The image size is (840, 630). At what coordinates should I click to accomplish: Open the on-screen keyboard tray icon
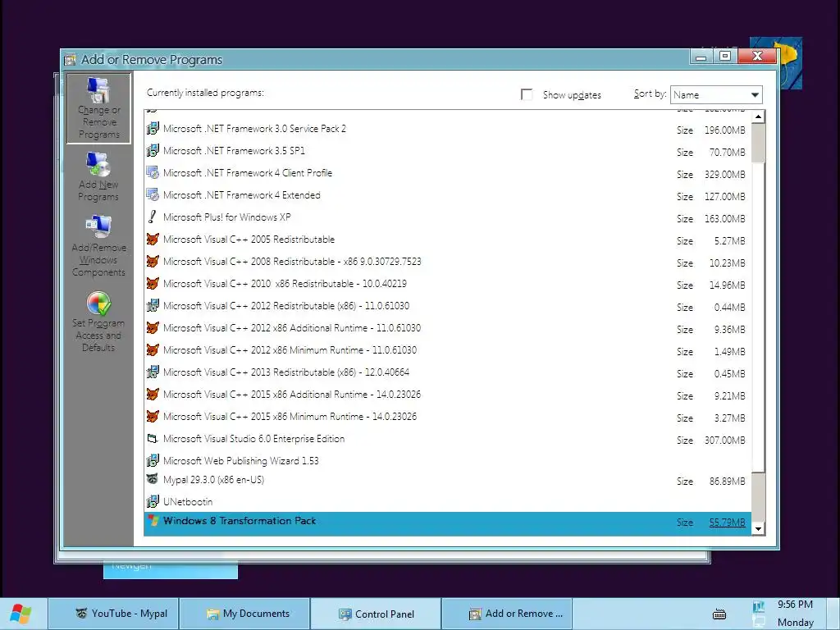[719, 614]
